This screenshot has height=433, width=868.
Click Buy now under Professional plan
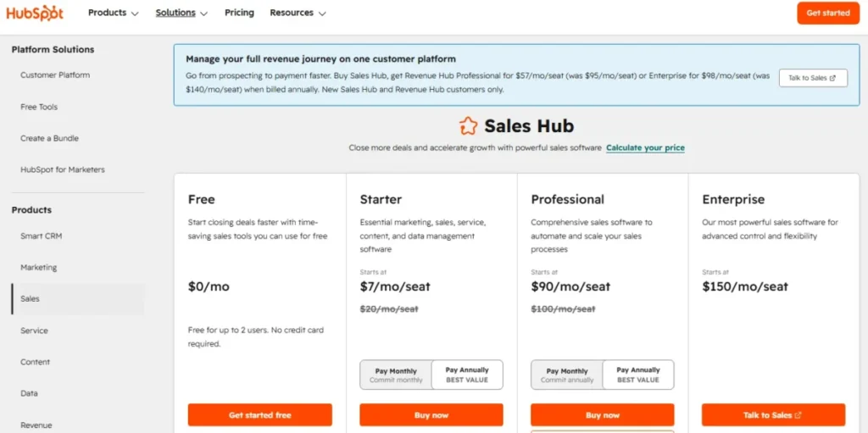click(603, 414)
